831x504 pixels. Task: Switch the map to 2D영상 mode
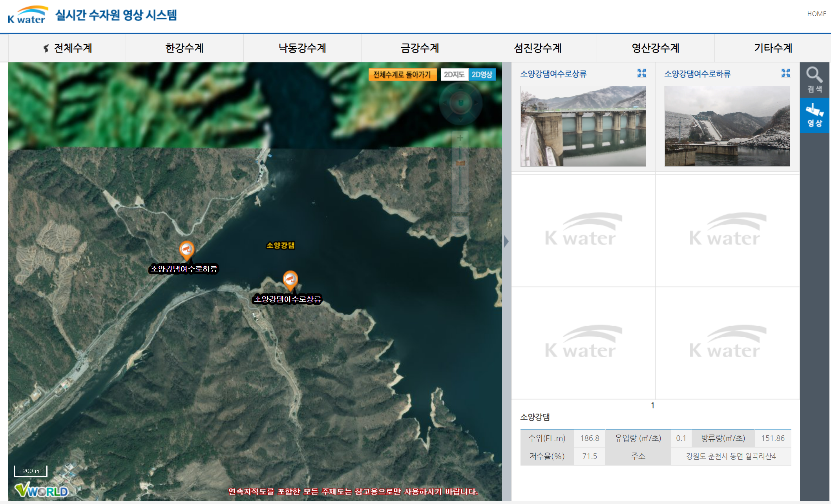[x=482, y=75]
